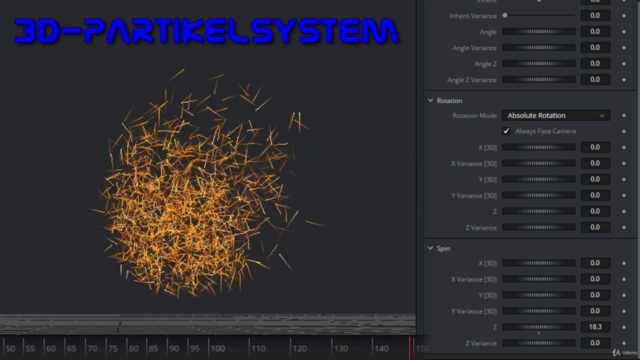Keyframe Rotation Y Variance [3D] parameter

coord(624,196)
